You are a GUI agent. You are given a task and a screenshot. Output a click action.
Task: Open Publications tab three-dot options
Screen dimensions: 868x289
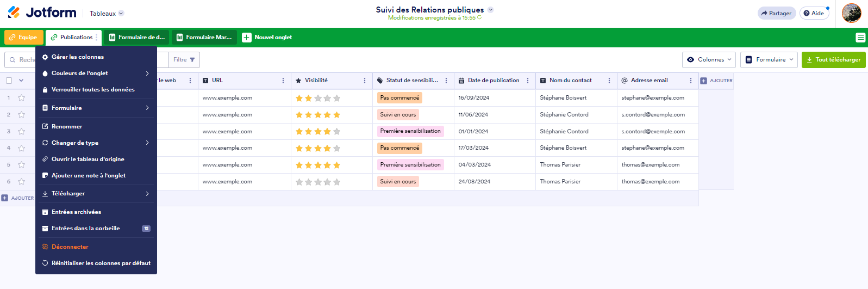coord(97,38)
